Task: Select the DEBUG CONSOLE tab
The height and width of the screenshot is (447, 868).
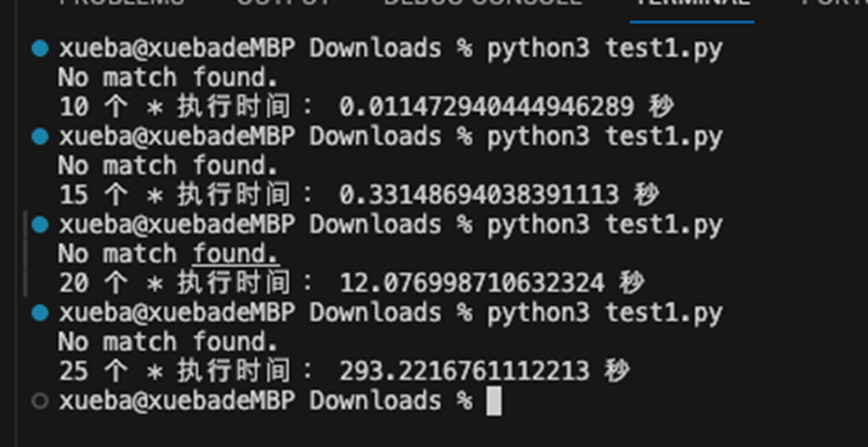Action: [x=482, y=4]
